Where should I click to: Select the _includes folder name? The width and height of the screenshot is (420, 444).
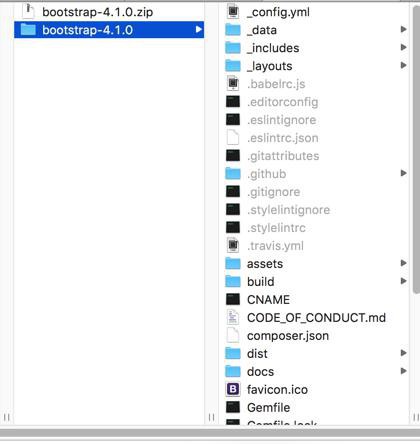[273, 48]
